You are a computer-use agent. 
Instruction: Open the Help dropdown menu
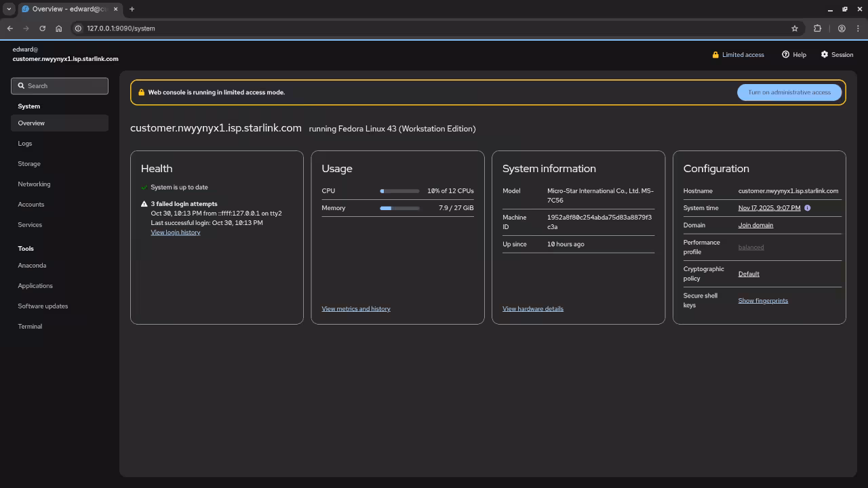(794, 55)
